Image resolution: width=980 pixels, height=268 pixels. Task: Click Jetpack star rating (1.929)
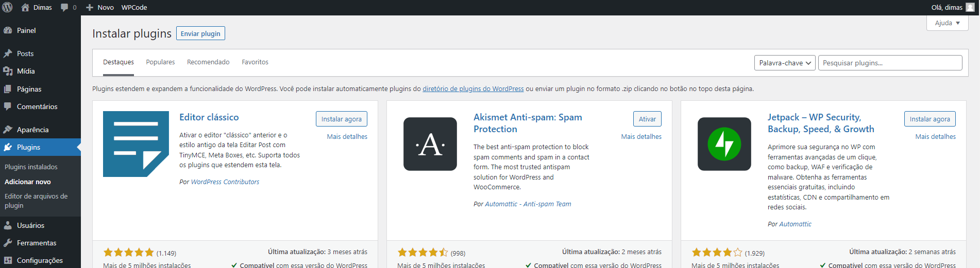pos(717,253)
